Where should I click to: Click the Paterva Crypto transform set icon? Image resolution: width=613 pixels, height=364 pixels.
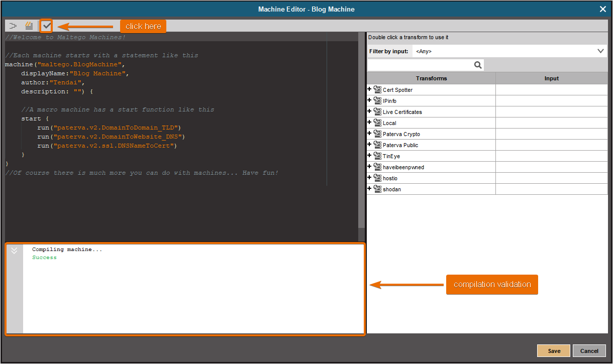(x=377, y=134)
